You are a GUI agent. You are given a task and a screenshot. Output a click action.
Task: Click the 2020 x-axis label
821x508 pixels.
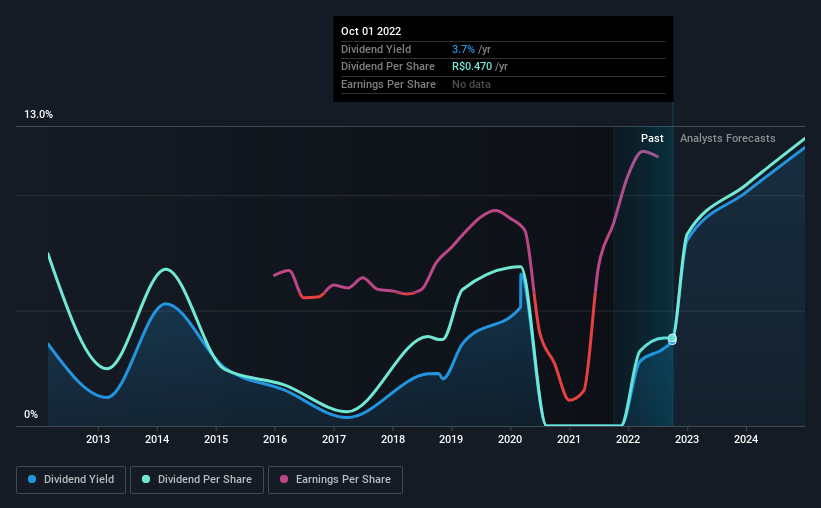coord(510,439)
